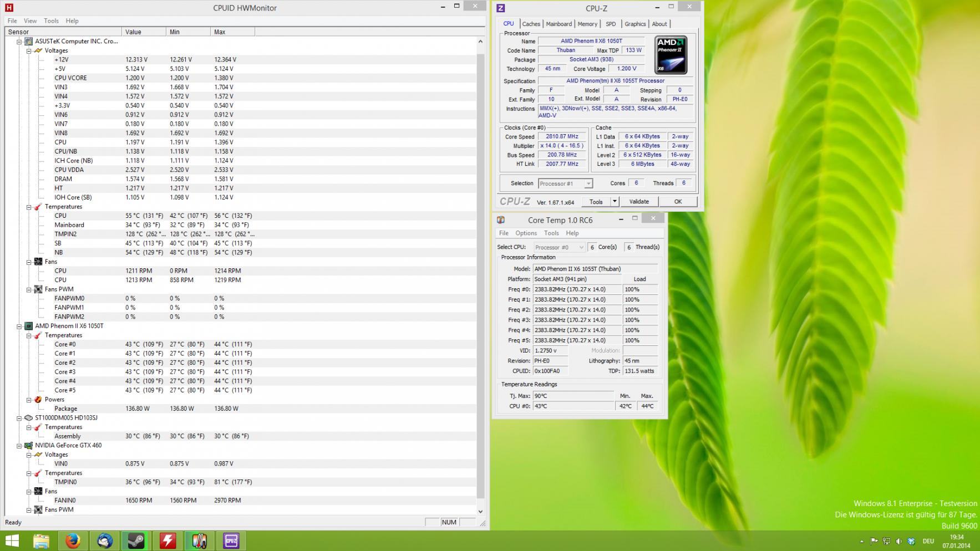The height and width of the screenshot is (551, 980).
Task: Click the volume speaker tray icon
Action: click(898, 541)
